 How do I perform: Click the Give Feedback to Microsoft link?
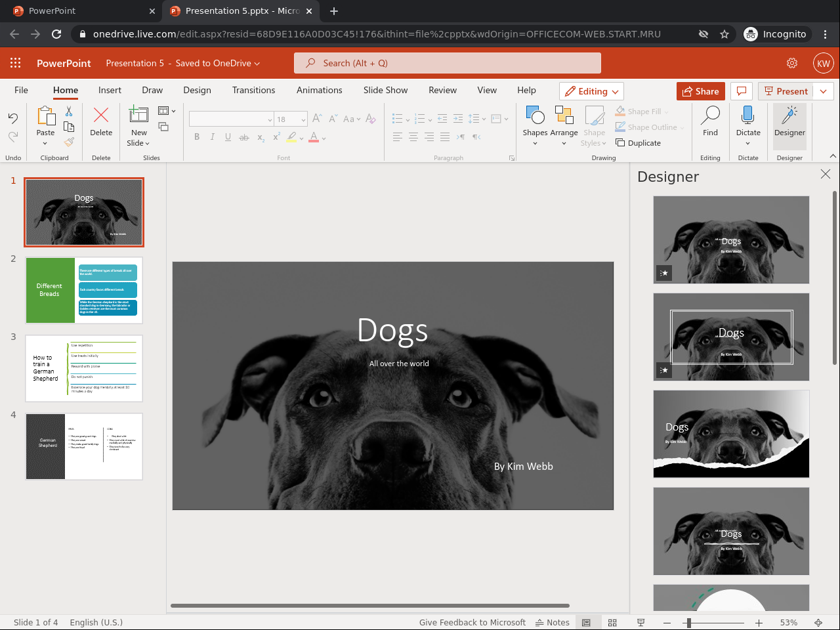pyautogui.click(x=472, y=622)
